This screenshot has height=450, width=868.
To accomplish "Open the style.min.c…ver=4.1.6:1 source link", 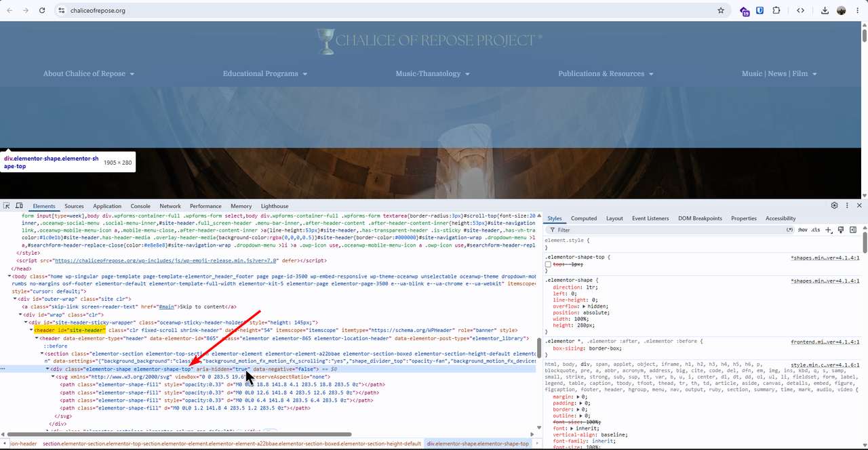I will coord(825,365).
